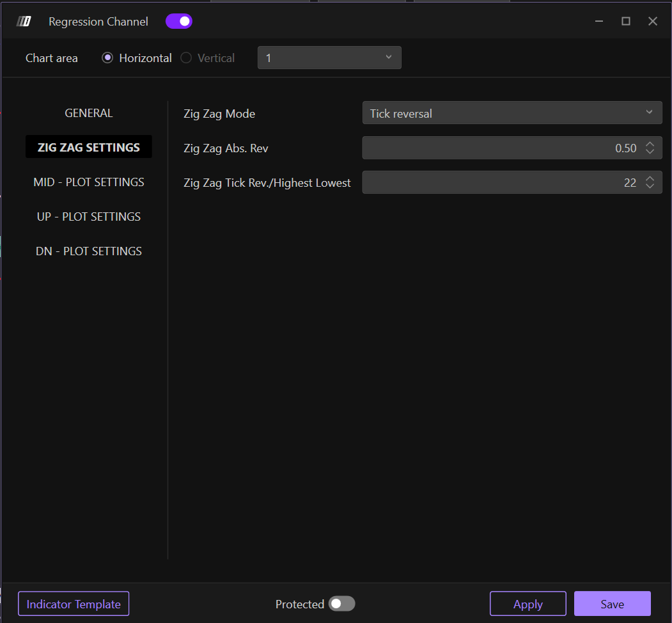Select the ZIG ZAG SETTINGS tab
The height and width of the screenshot is (623, 672).
pyautogui.click(x=89, y=147)
